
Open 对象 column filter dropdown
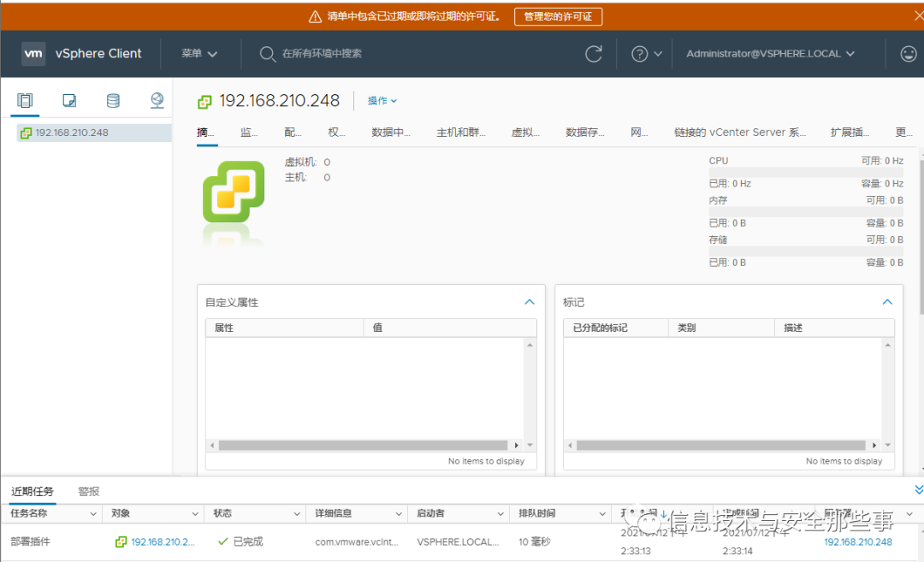(x=195, y=514)
